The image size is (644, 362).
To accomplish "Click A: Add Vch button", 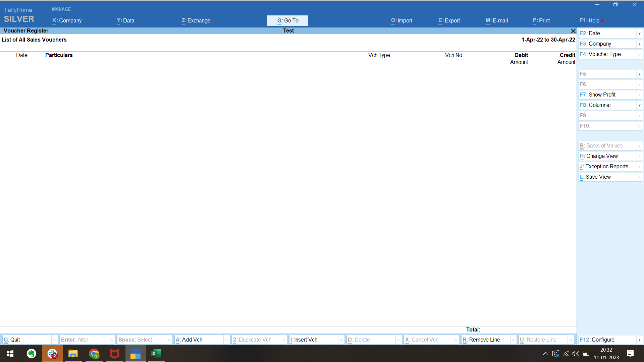I will pyautogui.click(x=199, y=340).
